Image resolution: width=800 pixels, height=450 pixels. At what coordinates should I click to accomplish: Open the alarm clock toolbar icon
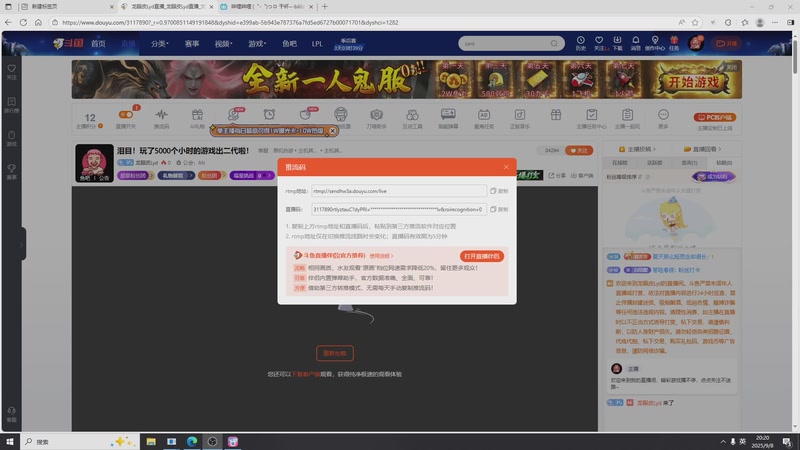269,115
